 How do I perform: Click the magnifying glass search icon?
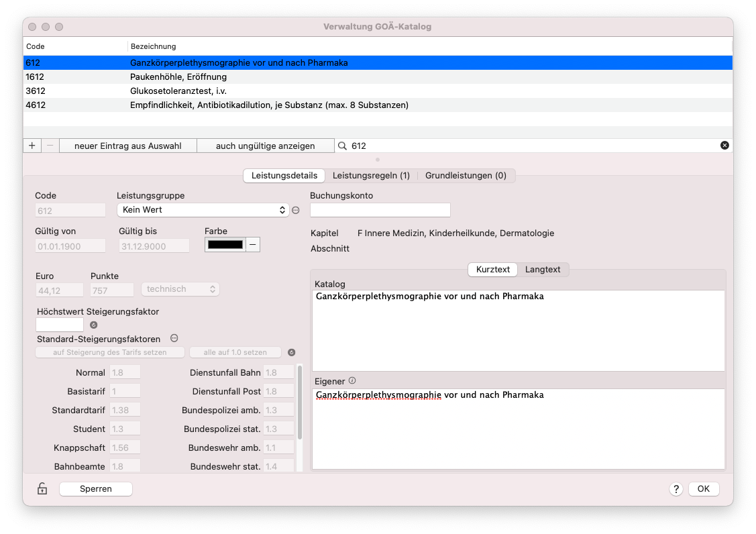pos(342,146)
